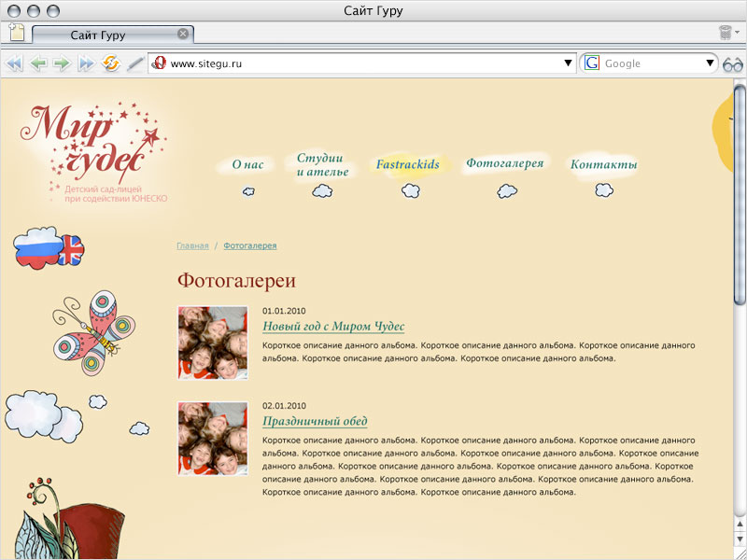Click the Фотогалерея breadcrumb link
747x560 pixels.
250,245
